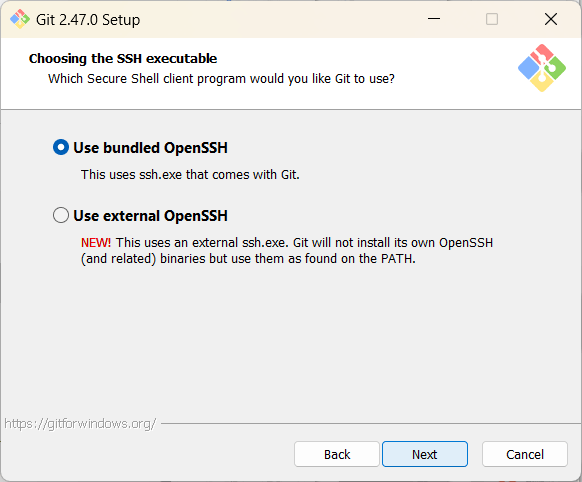This screenshot has width=582, height=482.
Task: Click the 'Git 2.47.0 Setup' title text
Action: pyautogui.click(x=88, y=20)
